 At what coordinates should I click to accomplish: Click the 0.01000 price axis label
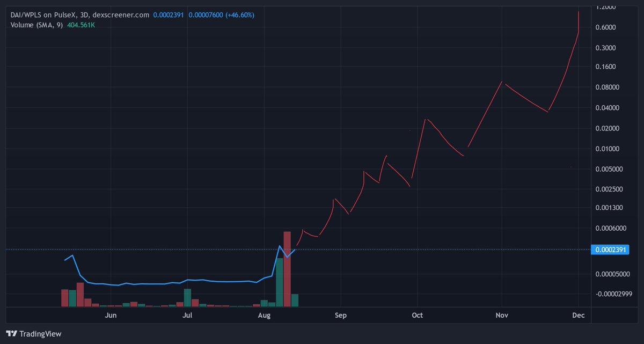[606, 149]
